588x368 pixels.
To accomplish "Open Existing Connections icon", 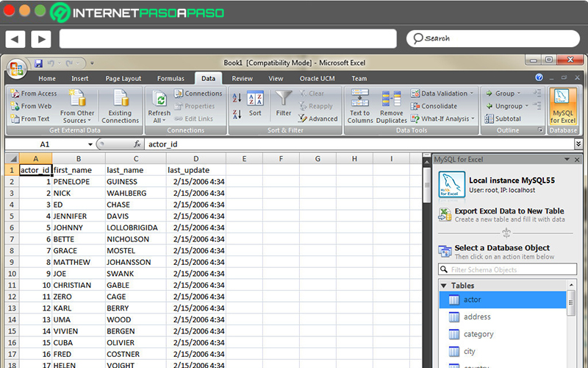I will [121, 99].
